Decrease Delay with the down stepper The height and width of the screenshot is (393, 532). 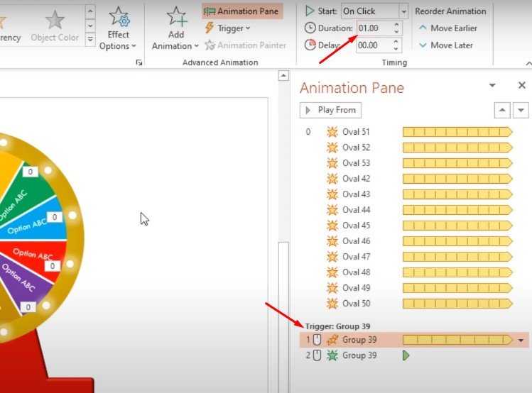pos(396,49)
